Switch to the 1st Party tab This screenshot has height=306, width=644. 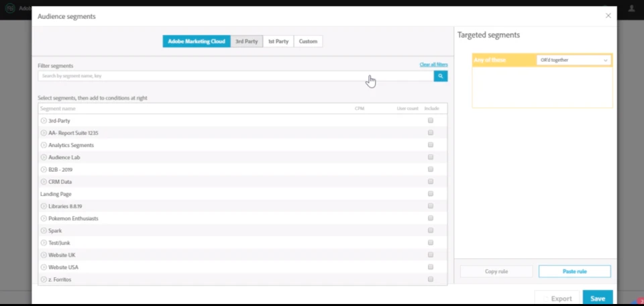pos(278,42)
